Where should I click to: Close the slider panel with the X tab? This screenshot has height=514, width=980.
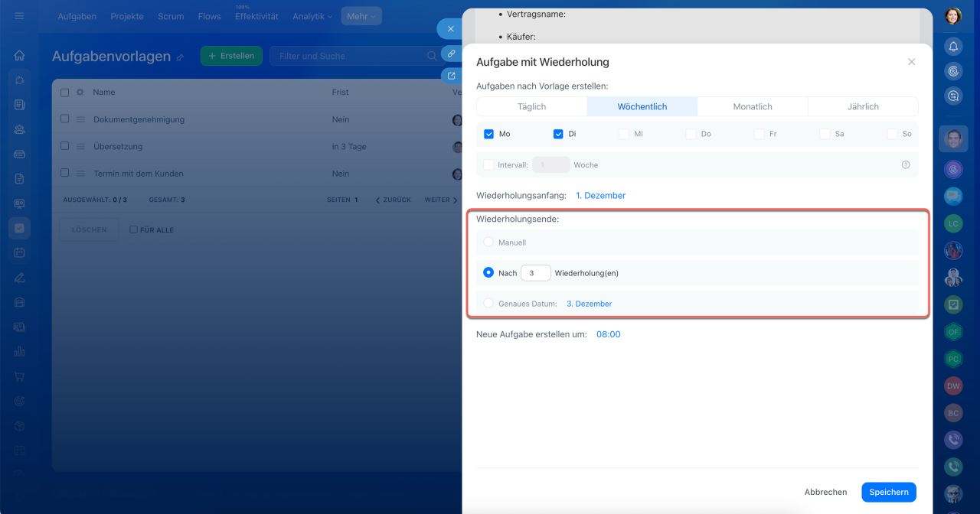tap(450, 29)
